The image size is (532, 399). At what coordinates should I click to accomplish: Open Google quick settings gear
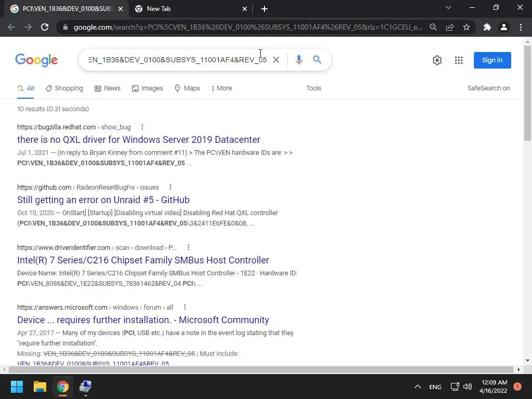pos(437,60)
